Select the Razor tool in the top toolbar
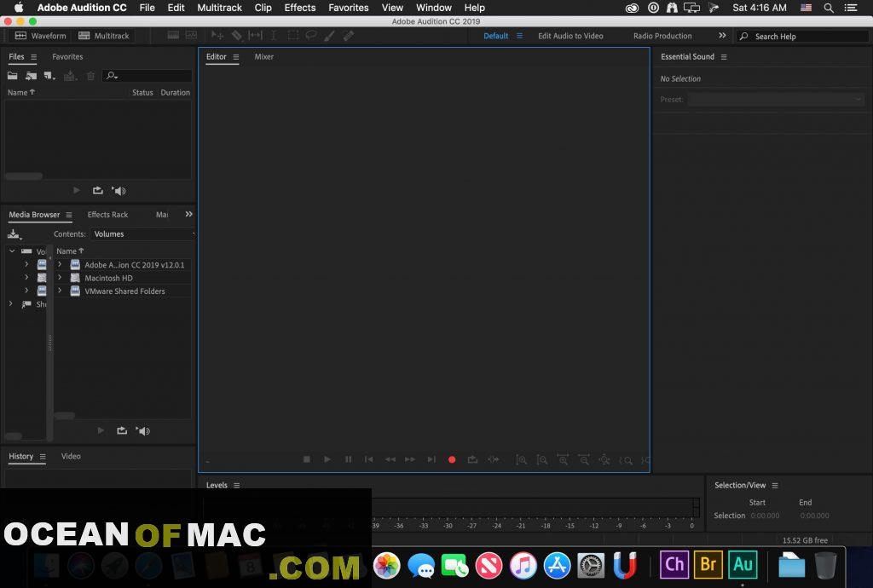Viewport: 873px width, 588px height. 236,36
